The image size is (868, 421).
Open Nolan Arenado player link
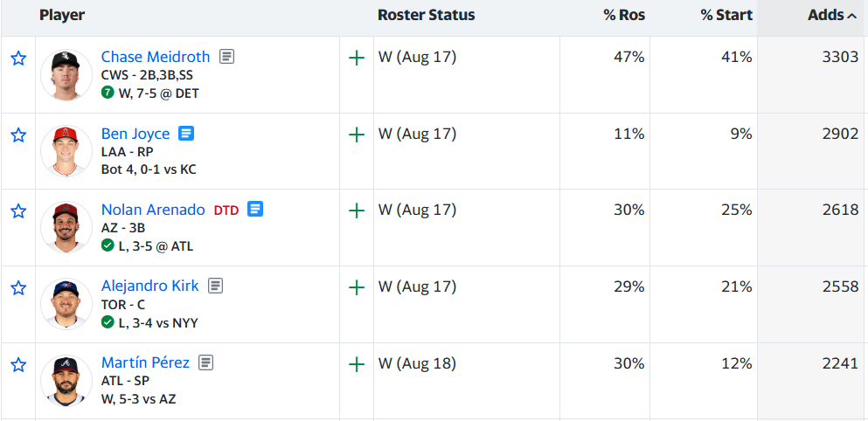pyautogui.click(x=153, y=210)
